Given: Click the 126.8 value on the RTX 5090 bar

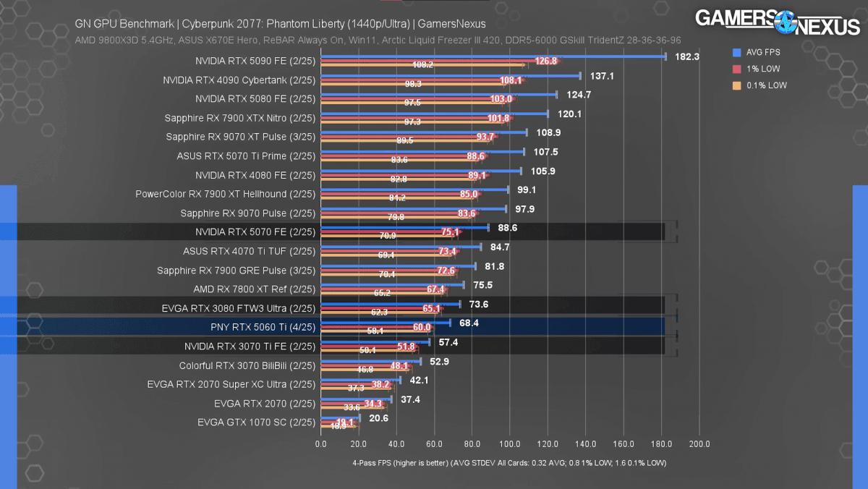Looking at the screenshot, I should pyautogui.click(x=546, y=61).
